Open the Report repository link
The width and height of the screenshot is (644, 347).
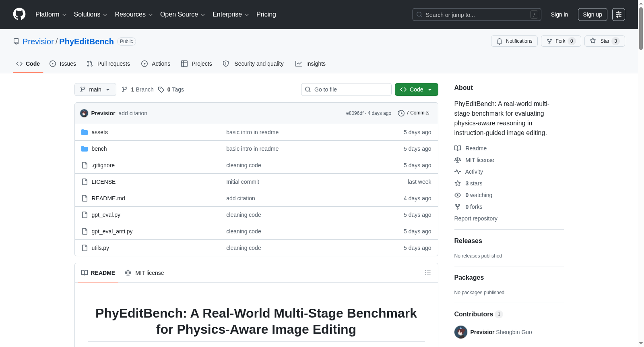coord(476,218)
